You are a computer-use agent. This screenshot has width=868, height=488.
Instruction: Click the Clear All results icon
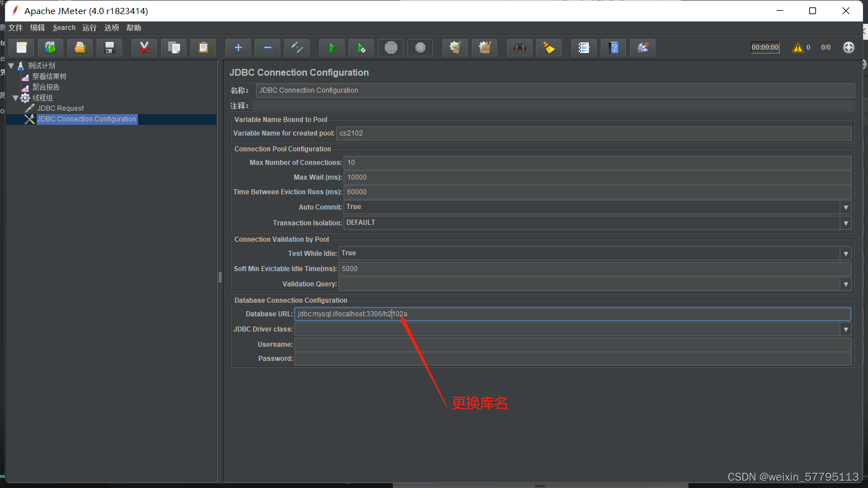pos(485,47)
